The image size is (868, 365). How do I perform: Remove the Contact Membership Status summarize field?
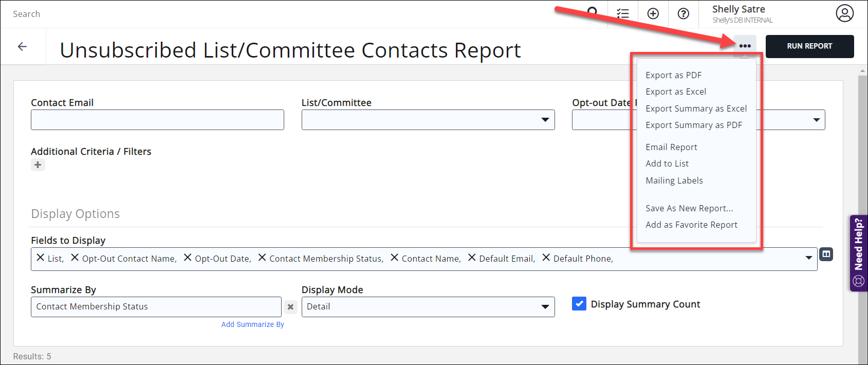coord(290,307)
